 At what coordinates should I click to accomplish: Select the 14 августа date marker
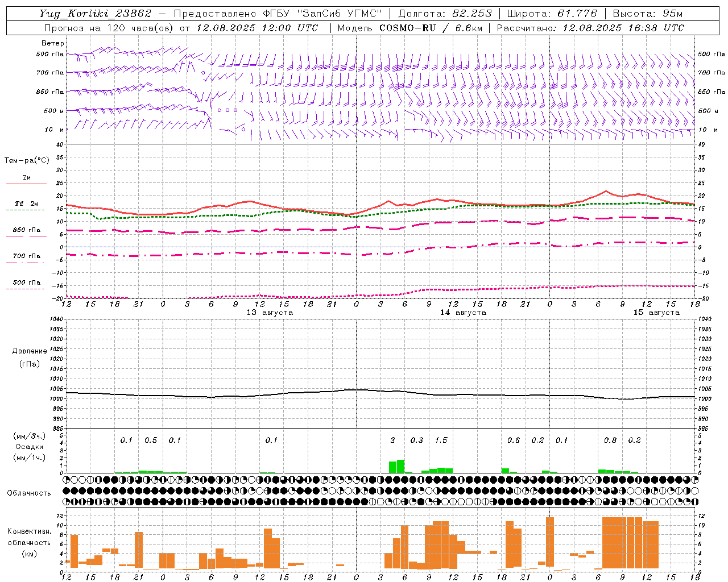tap(463, 312)
